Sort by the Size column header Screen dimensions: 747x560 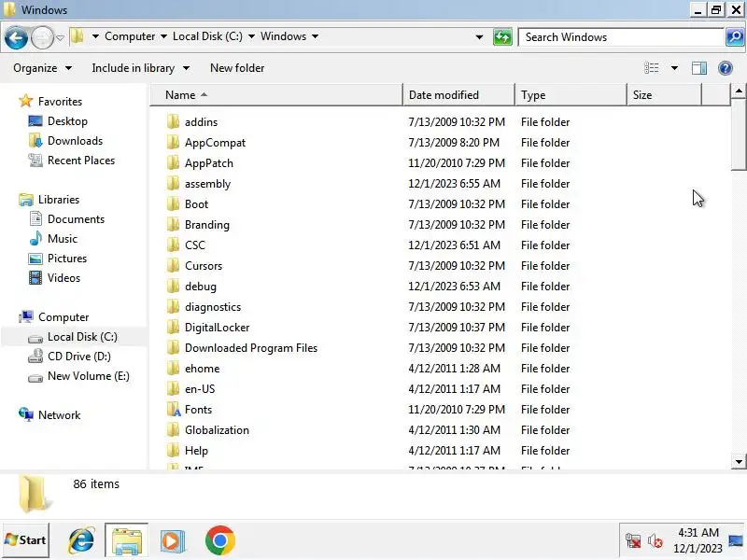[x=665, y=95]
